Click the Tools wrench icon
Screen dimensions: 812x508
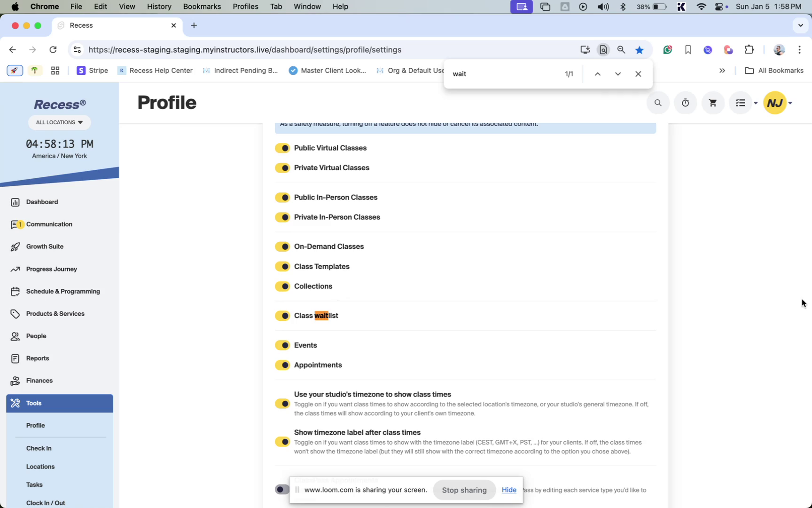click(x=15, y=403)
